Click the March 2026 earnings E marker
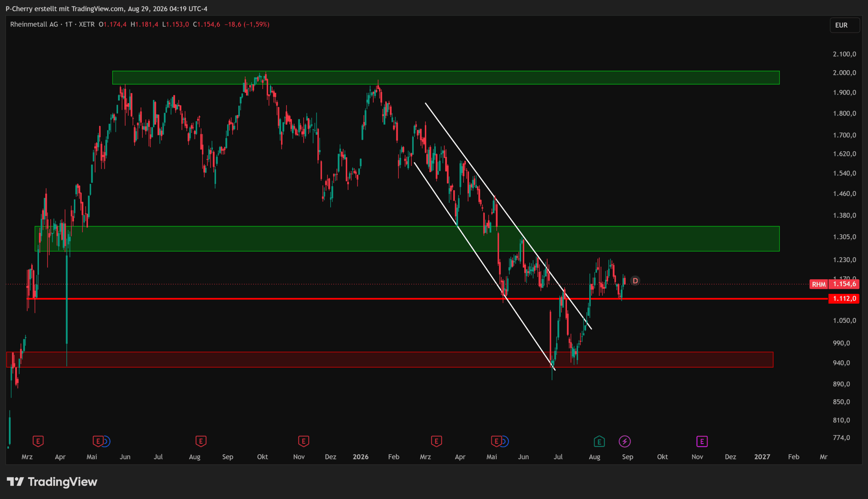This screenshot has width=868, height=499. pyautogui.click(x=436, y=441)
